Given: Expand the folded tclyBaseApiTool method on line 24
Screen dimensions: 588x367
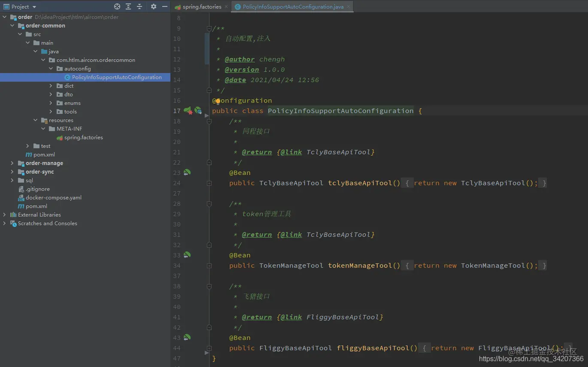Looking at the screenshot, I should (x=209, y=183).
